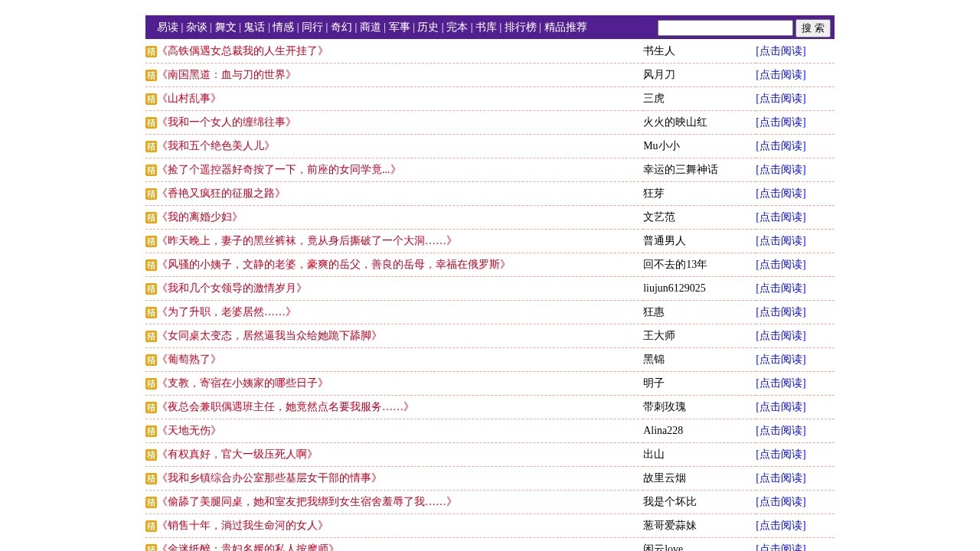Viewport: 980px width, 551px height.
Task: Open the 鬼话 category in navigation
Action: coord(254,28)
